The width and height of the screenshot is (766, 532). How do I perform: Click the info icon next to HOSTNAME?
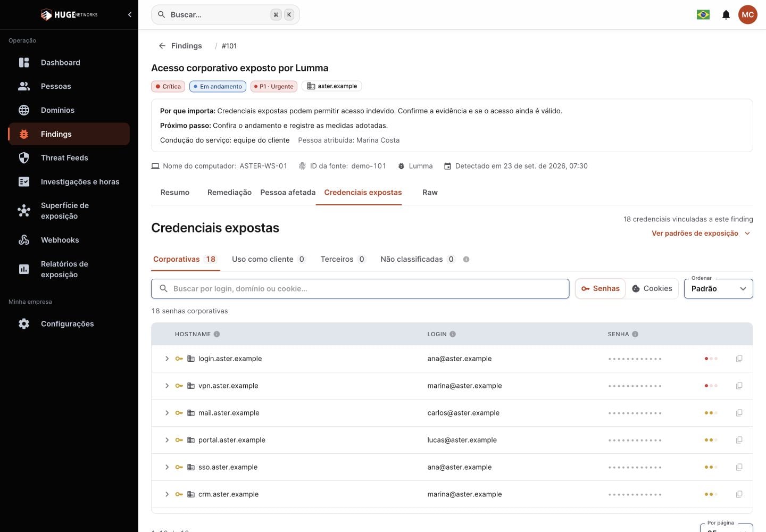pos(217,334)
